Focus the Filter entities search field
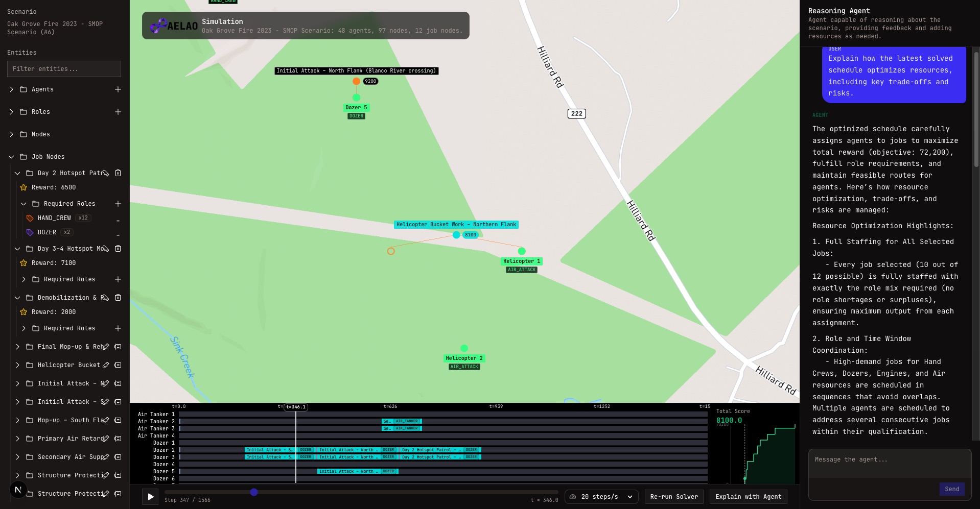Screen dimensions: 980x509 (x=64, y=69)
